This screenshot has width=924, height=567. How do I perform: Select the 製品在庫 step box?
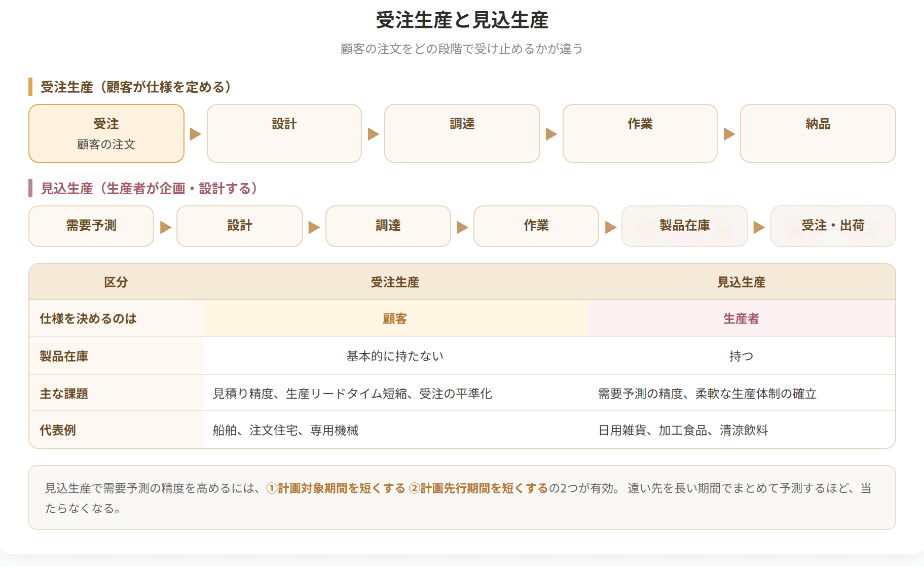pyautogui.click(x=684, y=226)
